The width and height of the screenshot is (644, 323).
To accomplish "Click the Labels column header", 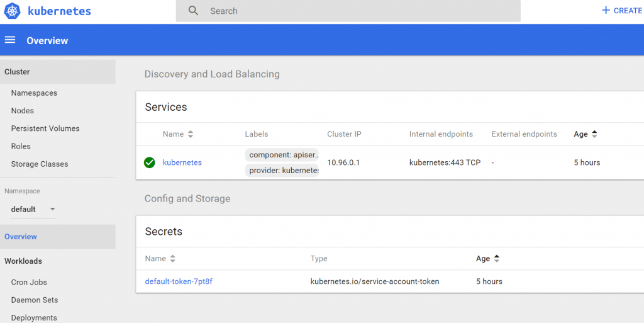I will pos(257,134).
